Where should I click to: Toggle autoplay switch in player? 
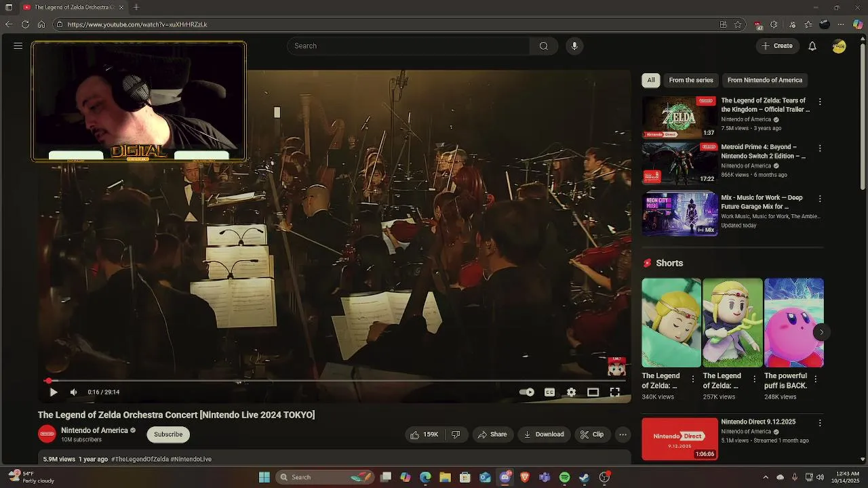click(x=527, y=392)
